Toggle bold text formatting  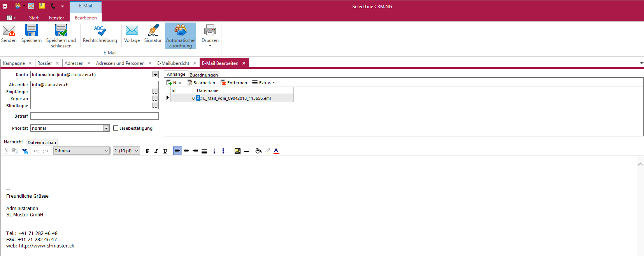[x=147, y=151]
